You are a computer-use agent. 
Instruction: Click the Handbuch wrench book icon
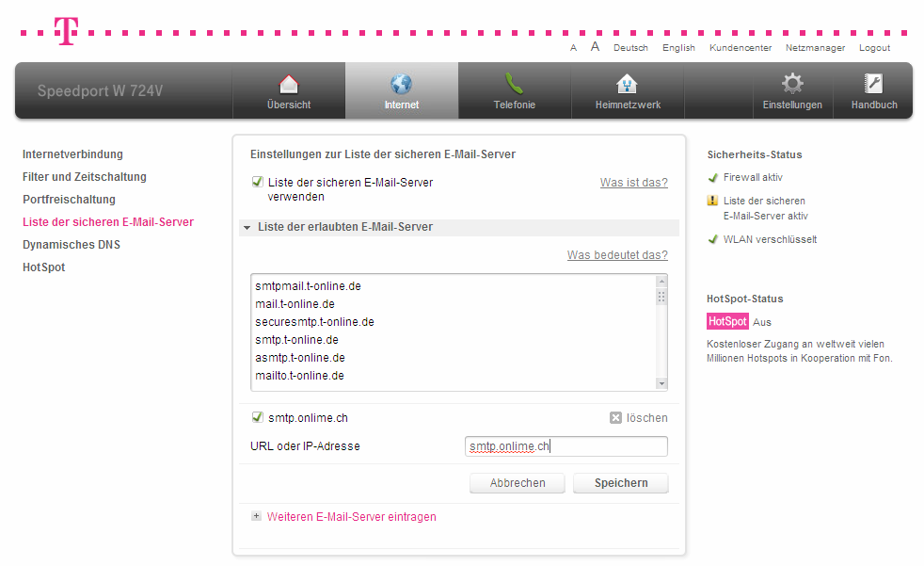[x=873, y=84]
